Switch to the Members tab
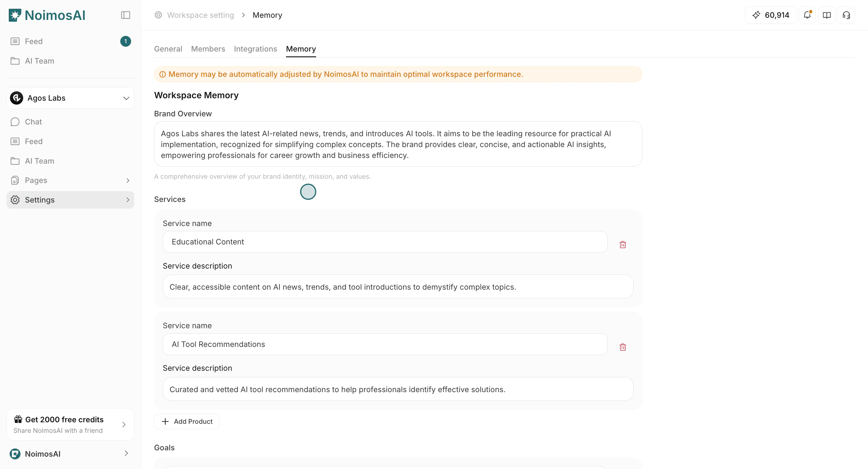Viewport: 868px width, 469px height. (x=208, y=49)
